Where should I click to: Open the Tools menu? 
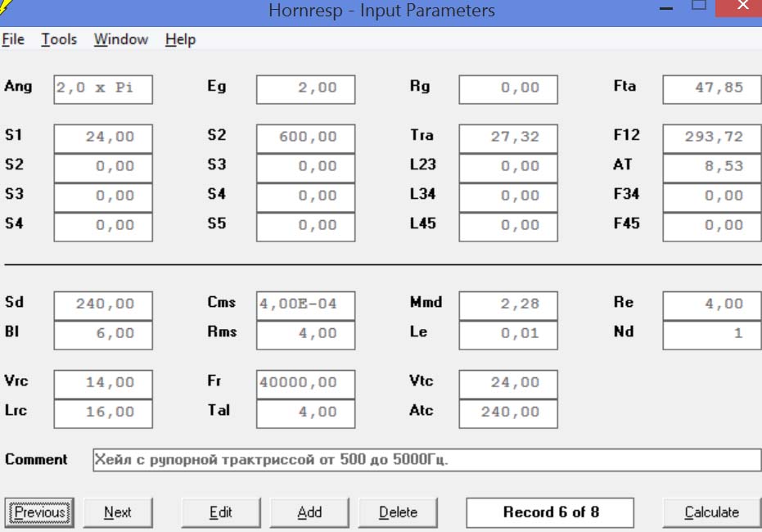(59, 39)
